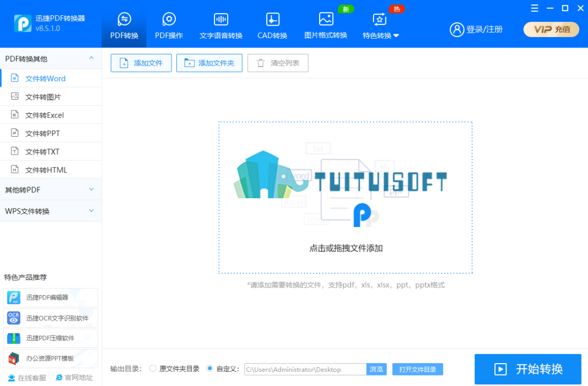
Task: Open the PDF转换 tab
Action: click(x=124, y=25)
